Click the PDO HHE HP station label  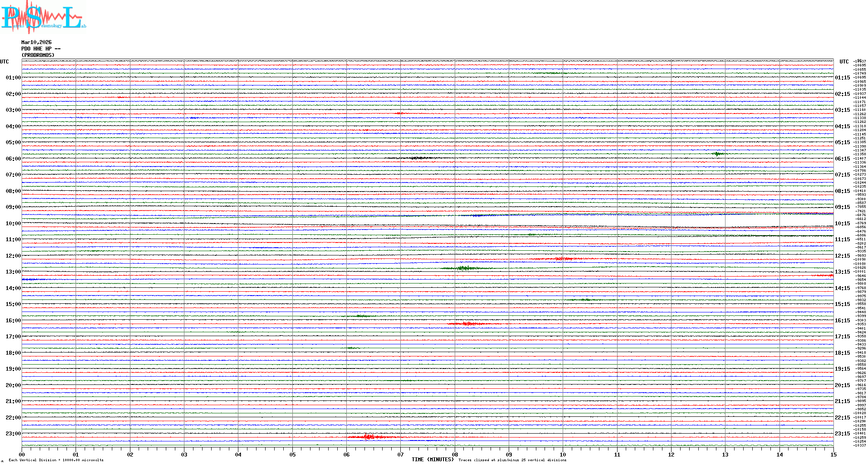tap(41, 49)
